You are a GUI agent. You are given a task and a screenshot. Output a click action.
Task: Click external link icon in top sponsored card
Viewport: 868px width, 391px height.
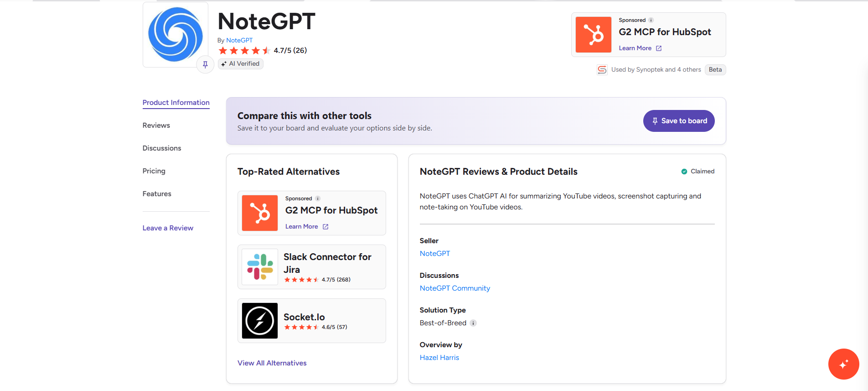(658, 48)
